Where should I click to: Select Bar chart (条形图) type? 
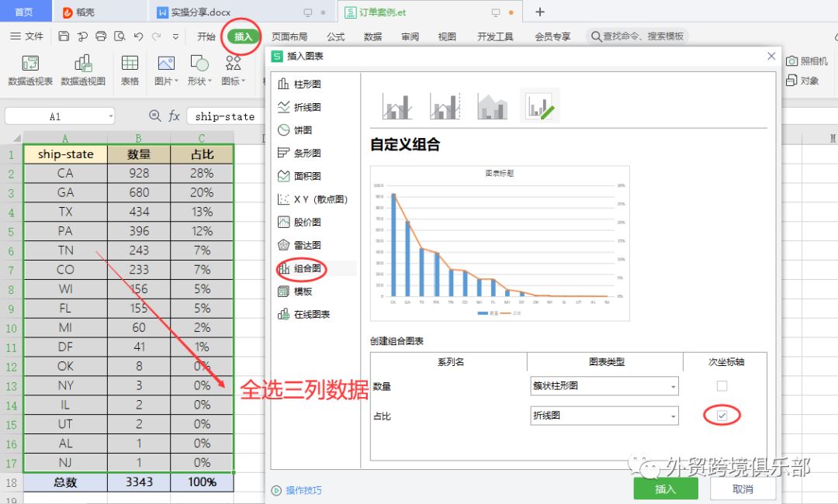(x=300, y=153)
